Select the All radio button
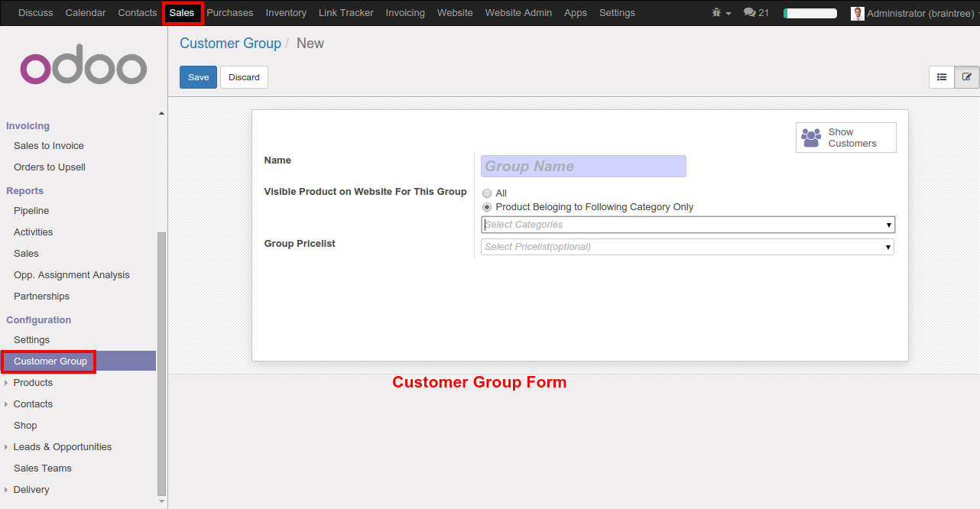 (487, 193)
